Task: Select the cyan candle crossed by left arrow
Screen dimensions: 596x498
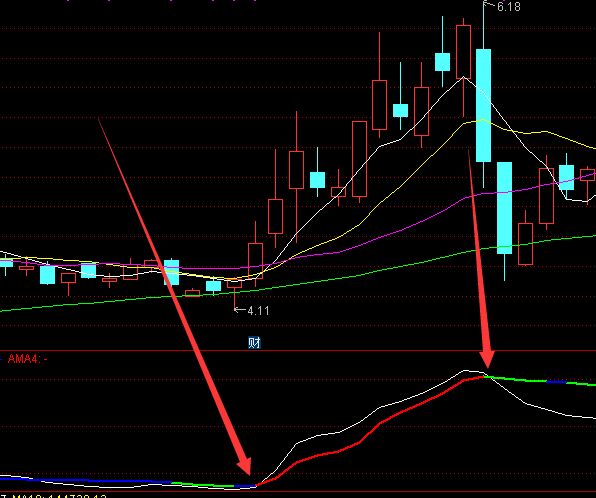Action: [171, 272]
